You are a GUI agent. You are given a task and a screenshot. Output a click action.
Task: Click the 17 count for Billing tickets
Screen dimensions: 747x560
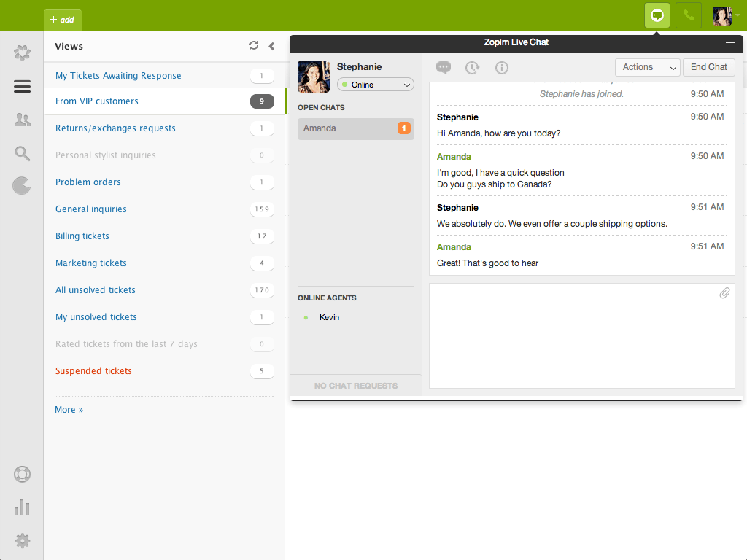(x=262, y=236)
